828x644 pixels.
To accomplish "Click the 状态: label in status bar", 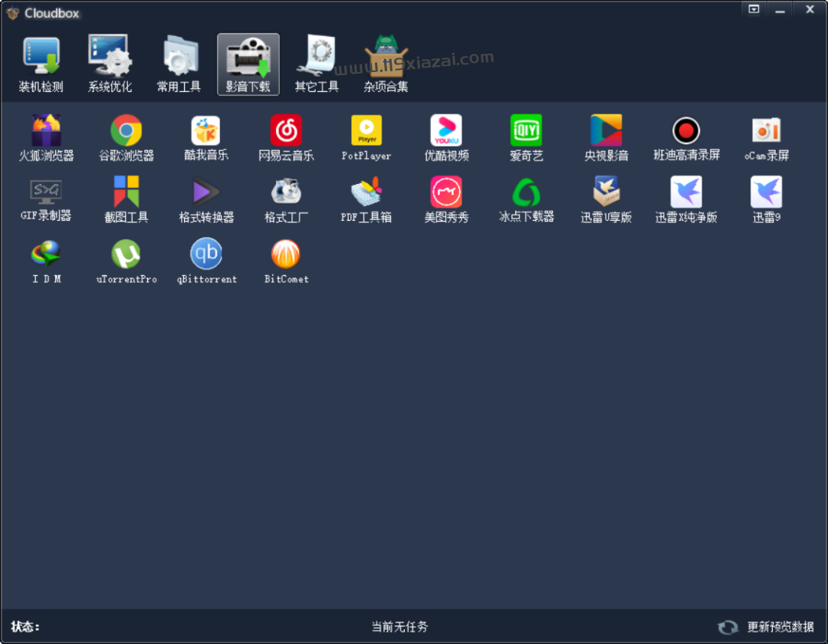I will (x=25, y=626).
